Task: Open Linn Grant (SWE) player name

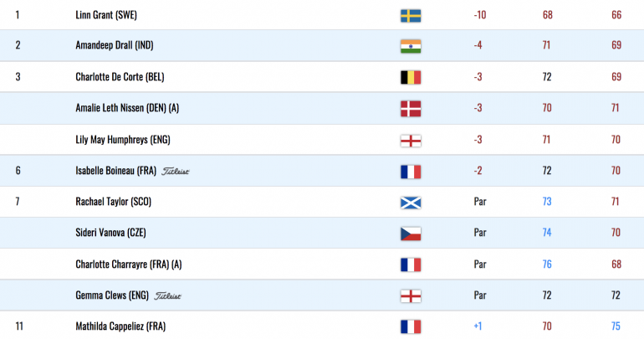Action: pyautogui.click(x=106, y=15)
